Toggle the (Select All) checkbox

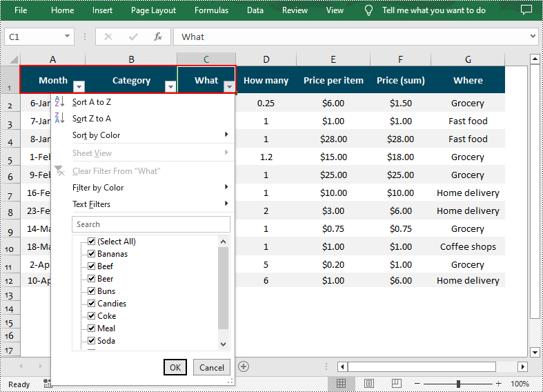pos(92,241)
